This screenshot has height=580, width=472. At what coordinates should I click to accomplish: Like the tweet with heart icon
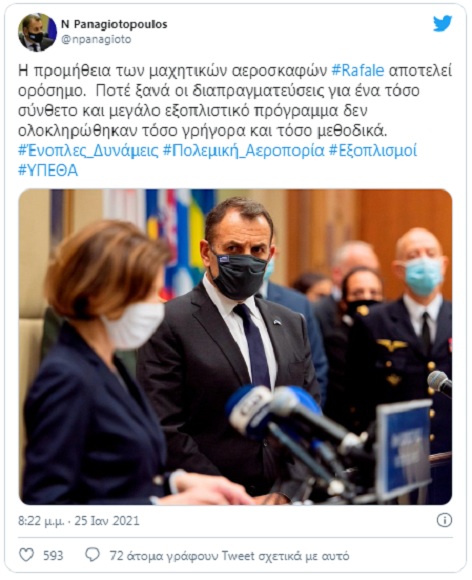26,555
